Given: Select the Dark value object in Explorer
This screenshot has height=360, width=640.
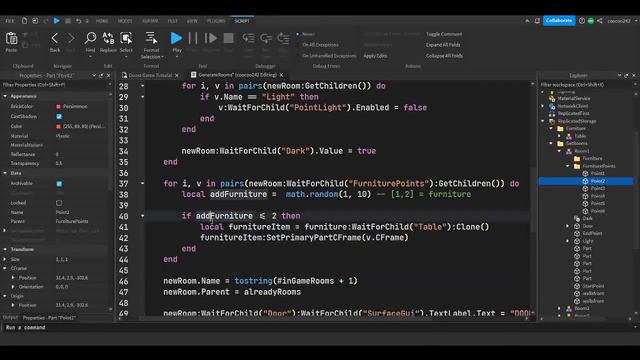Looking at the screenshot, I should (587, 218).
